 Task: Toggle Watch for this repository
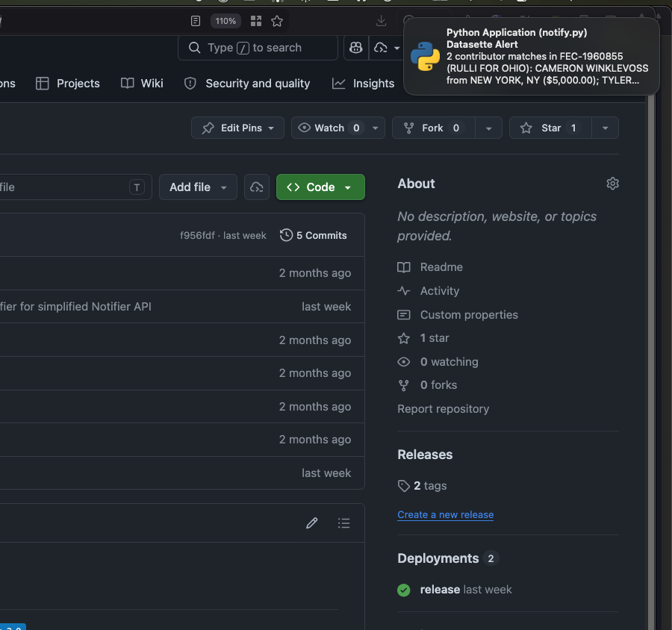(329, 128)
